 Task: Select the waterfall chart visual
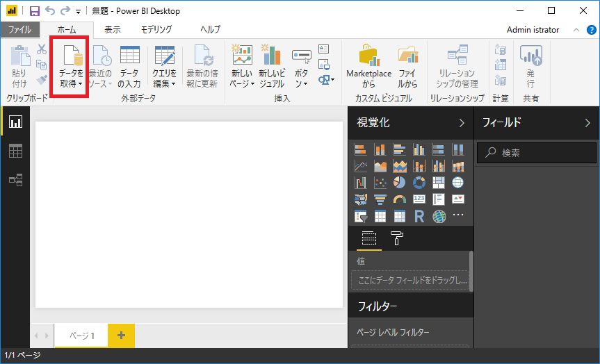[360, 183]
